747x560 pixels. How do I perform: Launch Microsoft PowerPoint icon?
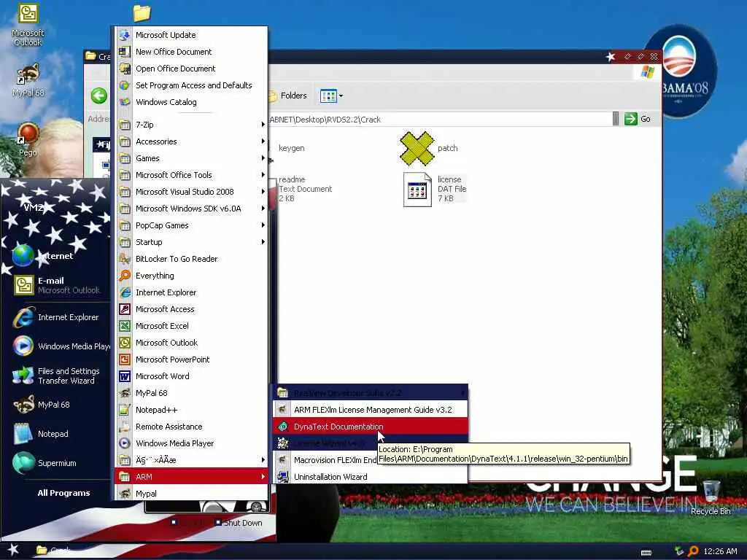pyautogui.click(x=124, y=359)
